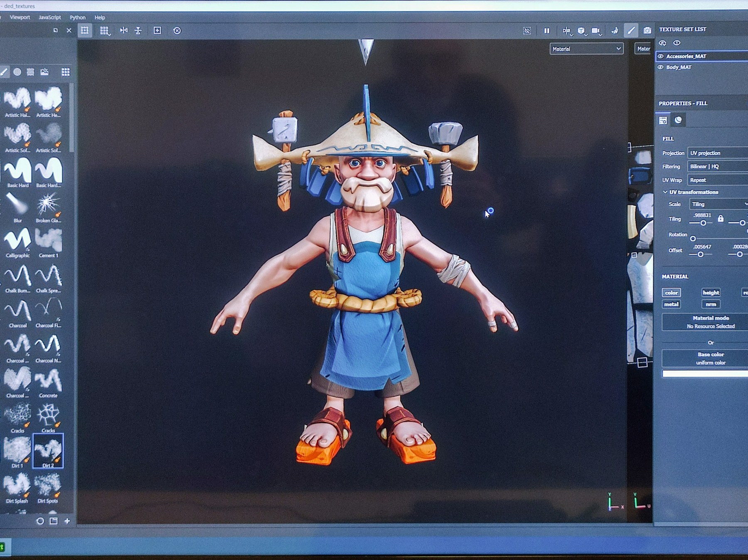This screenshot has height=560, width=748.
Task: Switch shelf to grid view icon
Action: pyautogui.click(x=66, y=72)
